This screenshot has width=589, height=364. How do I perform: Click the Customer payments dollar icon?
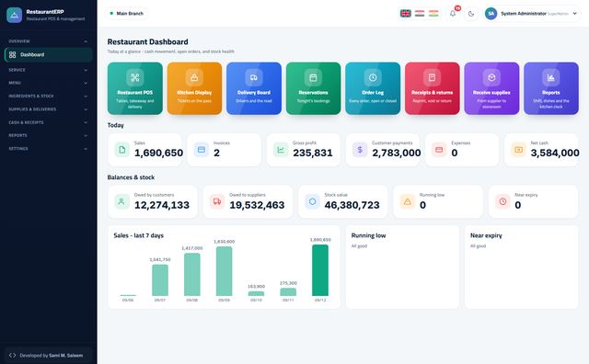pos(360,150)
